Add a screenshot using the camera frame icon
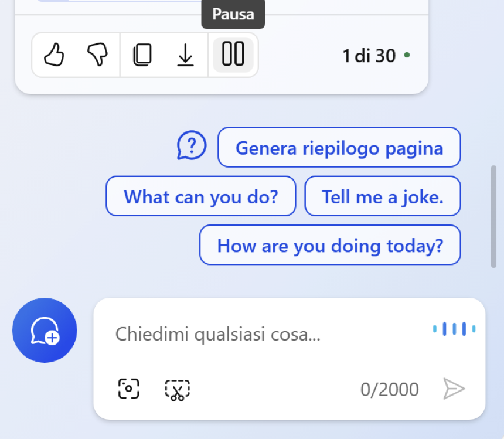The image size is (504, 439). click(128, 389)
